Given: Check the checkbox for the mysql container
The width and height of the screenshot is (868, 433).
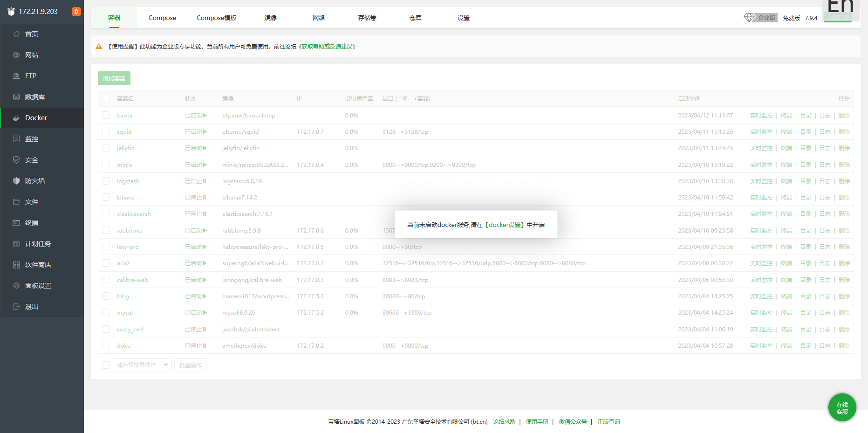Looking at the screenshot, I should tap(106, 312).
